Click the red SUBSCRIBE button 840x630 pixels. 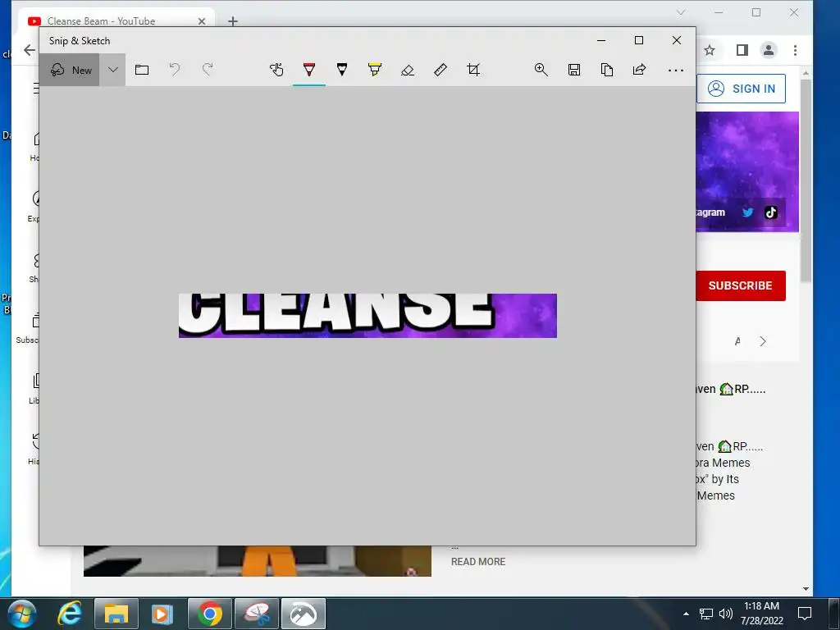(x=741, y=285)
